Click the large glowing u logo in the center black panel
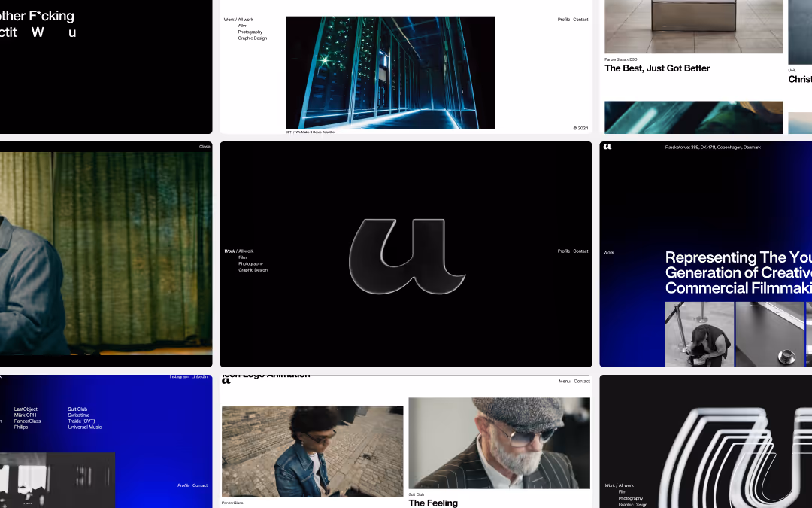This screenshot has height=508, width=812. click(407, 256)
